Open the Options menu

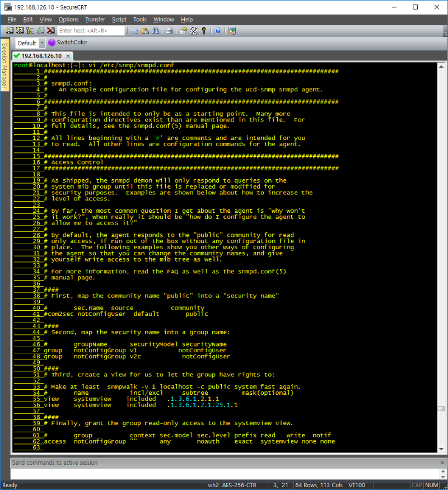68,20
